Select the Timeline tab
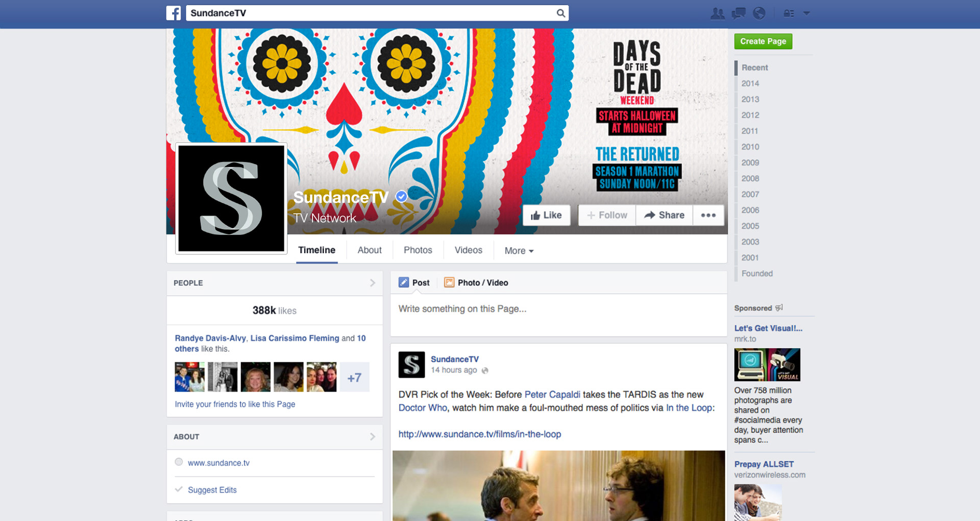 click(x=316, y=250)
